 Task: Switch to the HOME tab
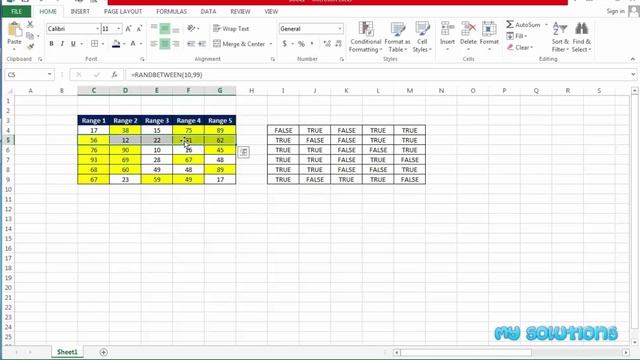coord(48,11)
